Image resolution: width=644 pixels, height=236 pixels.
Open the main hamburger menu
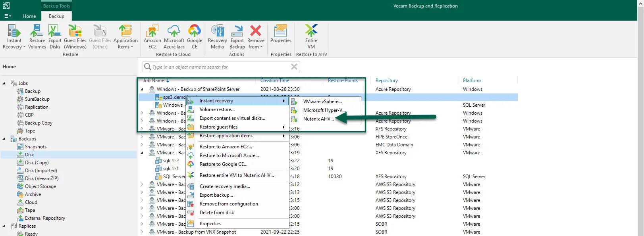[8, 16]
